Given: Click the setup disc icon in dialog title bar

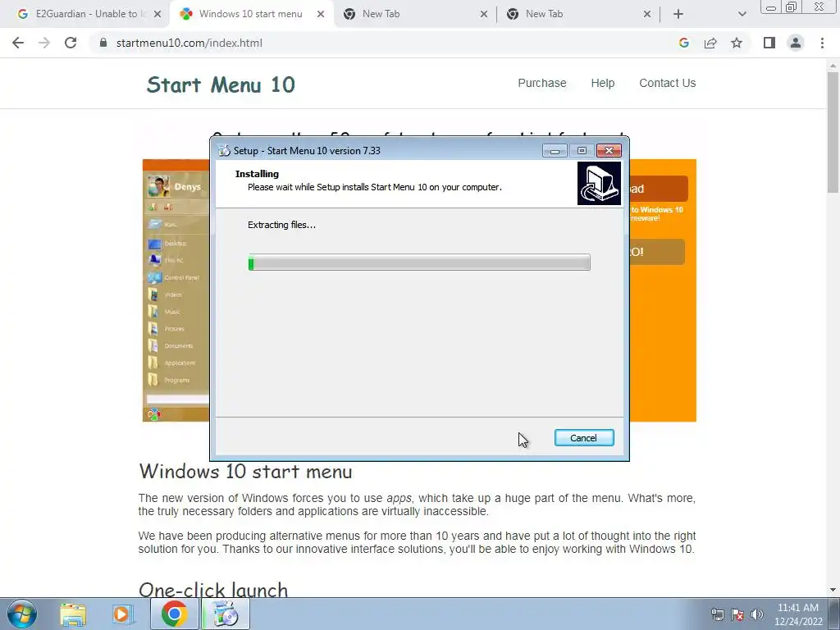Looking at the screenshot, I should 224,151.
